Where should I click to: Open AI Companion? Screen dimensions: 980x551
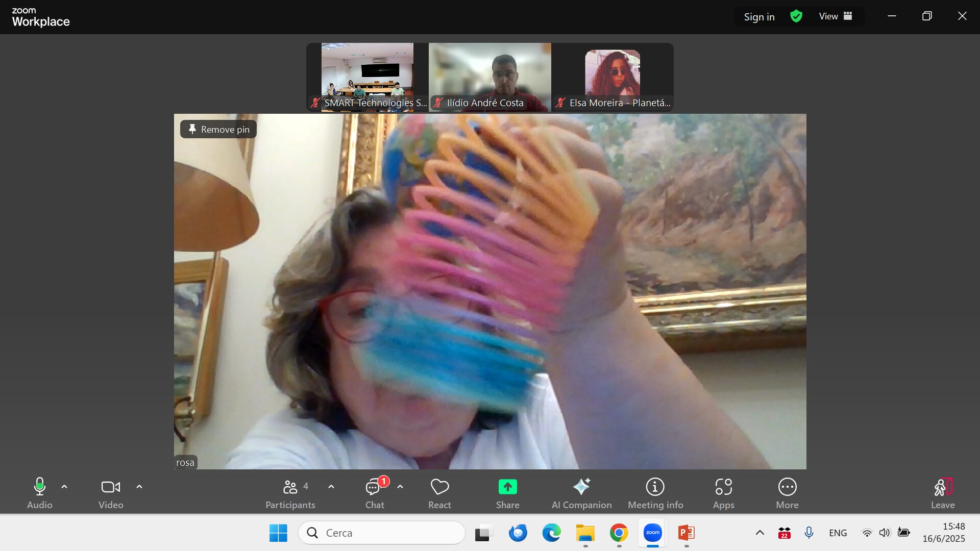coord(581,493)
